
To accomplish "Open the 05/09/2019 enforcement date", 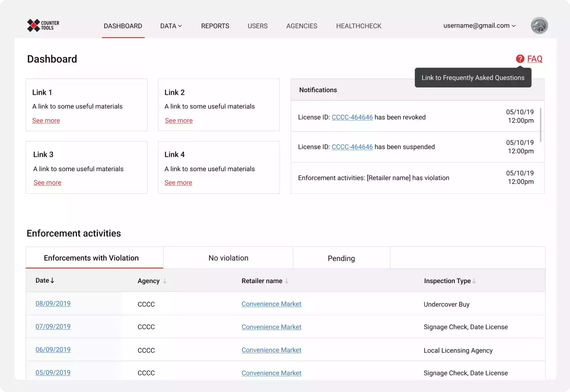I will tap(53, 373).
